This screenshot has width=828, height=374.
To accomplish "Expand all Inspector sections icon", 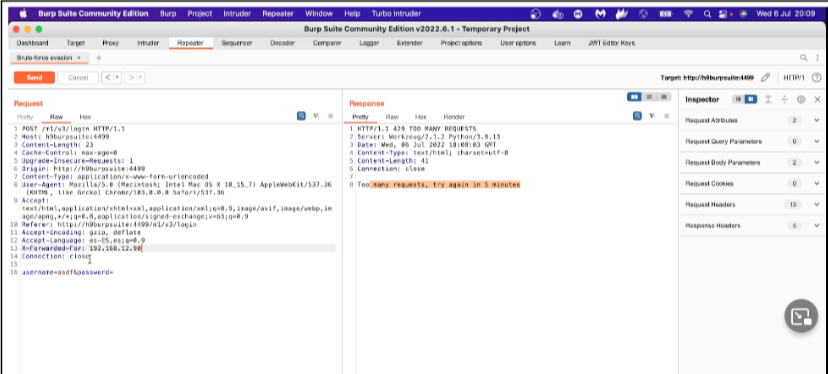I will coord(768,99).
